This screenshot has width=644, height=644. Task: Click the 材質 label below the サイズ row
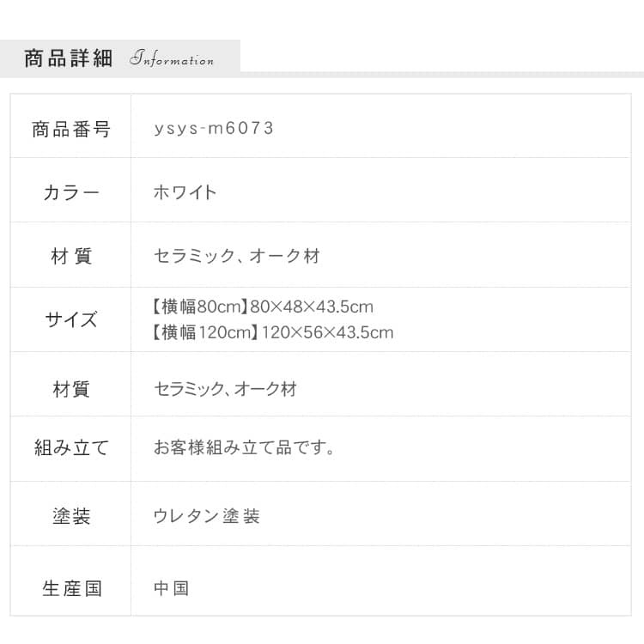71,389
